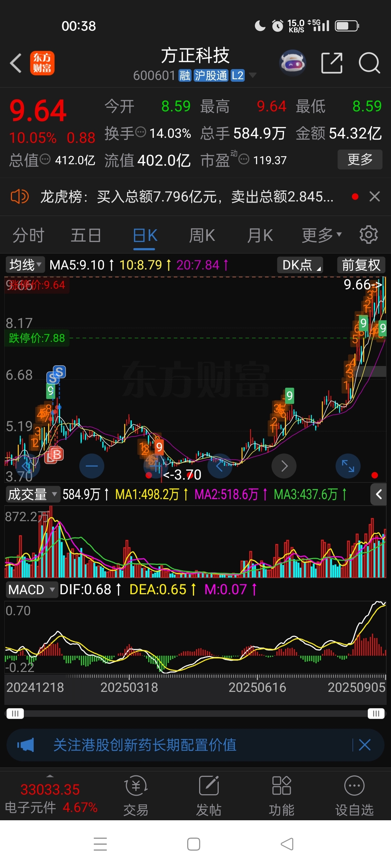Tap the 发帖 post button
391x868 pixels.
pos(209,796)
